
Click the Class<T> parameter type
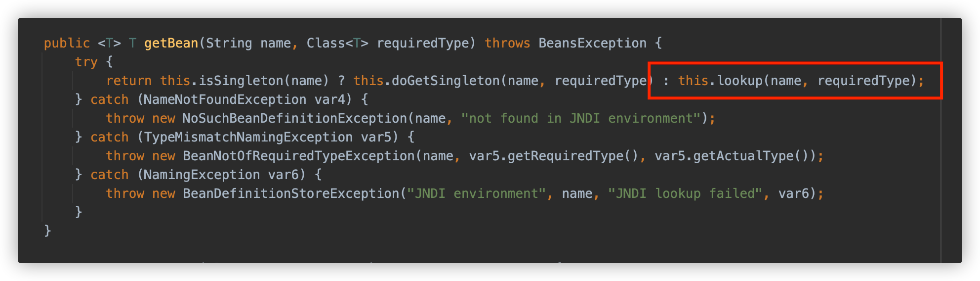coord(337,44)
